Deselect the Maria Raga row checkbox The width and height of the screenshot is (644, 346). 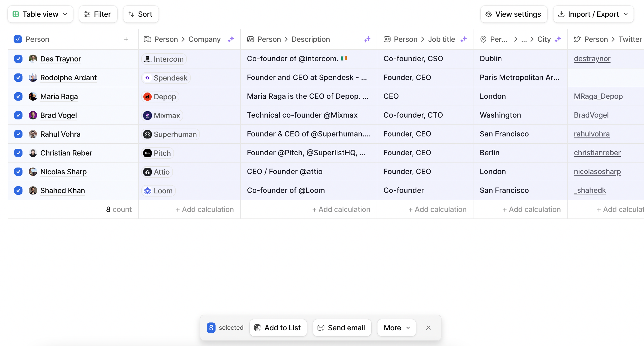(x=18, y=97)
